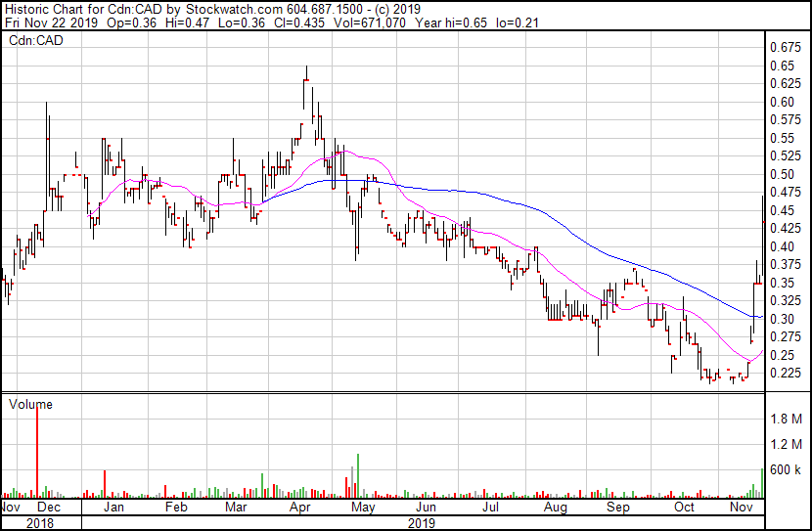Click the 'Lo=0.36' low value

point(242,22)
